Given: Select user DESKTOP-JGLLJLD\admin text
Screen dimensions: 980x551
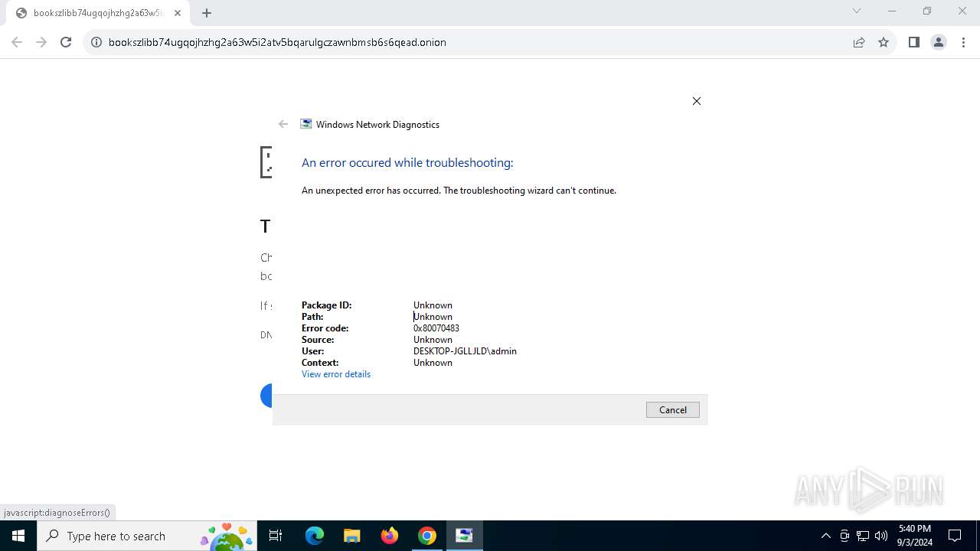Looking at the screenshot, I should tap(465, 351).
